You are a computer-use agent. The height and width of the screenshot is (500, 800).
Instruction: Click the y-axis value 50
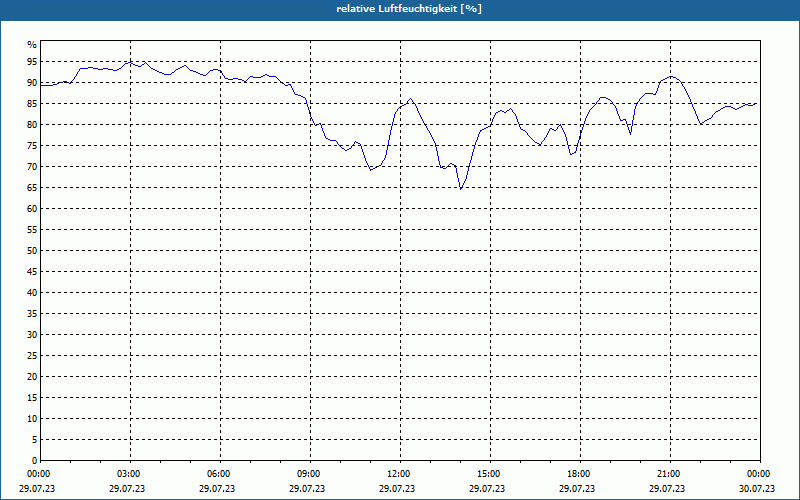point(32,251)
